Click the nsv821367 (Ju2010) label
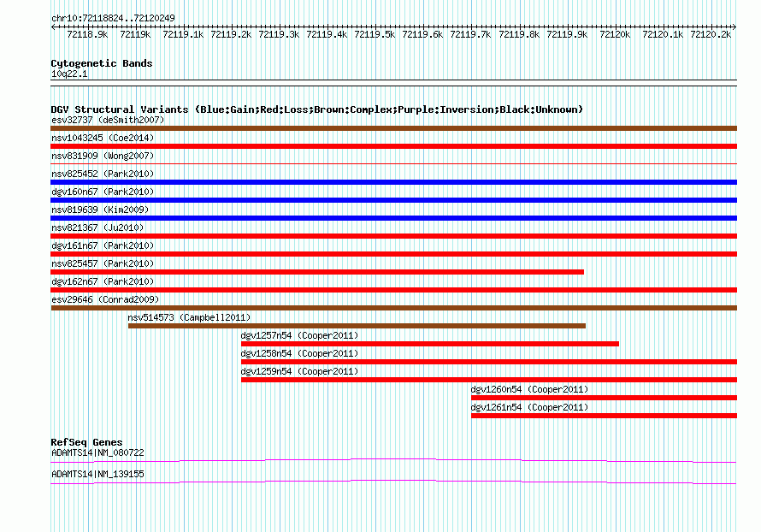The image size is (761, 532). pos(97,228)
